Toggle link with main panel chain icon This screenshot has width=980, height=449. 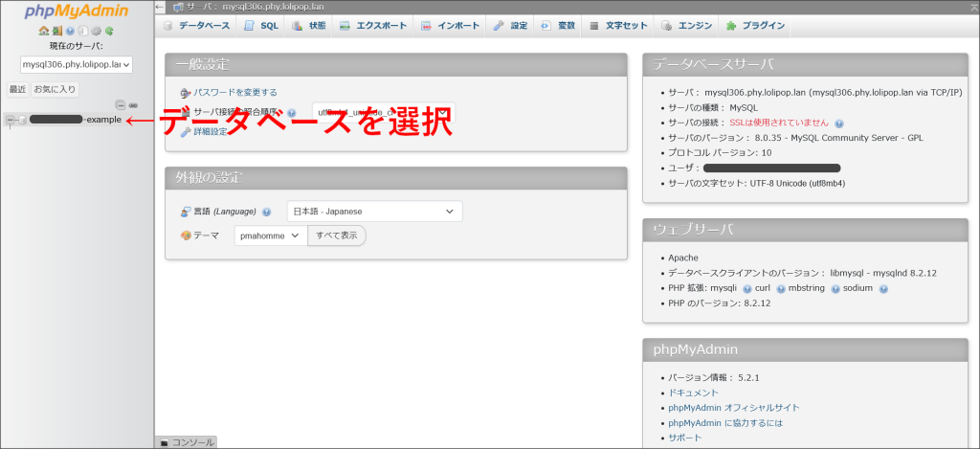[x=133, y=105]
